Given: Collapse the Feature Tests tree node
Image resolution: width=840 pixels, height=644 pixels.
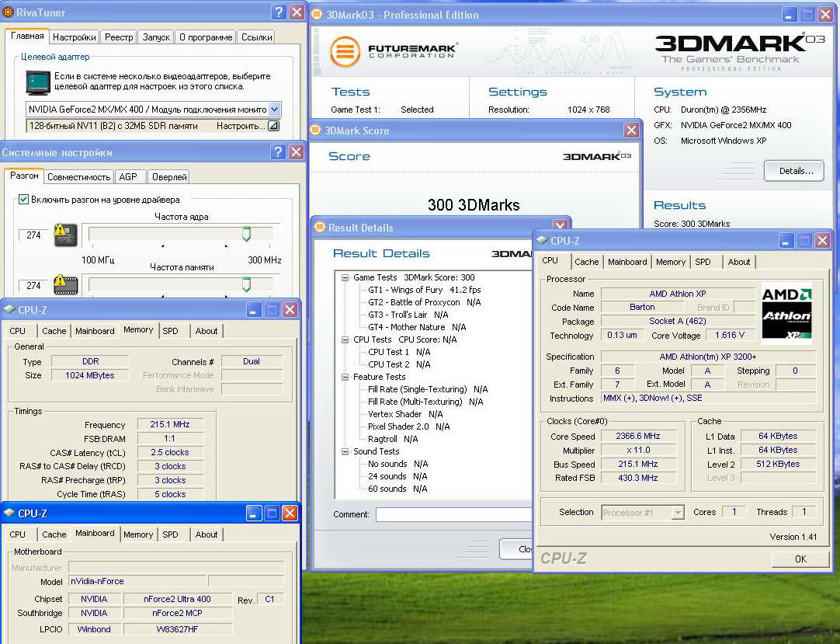Looking at the screenshot, I should [345, 377].
